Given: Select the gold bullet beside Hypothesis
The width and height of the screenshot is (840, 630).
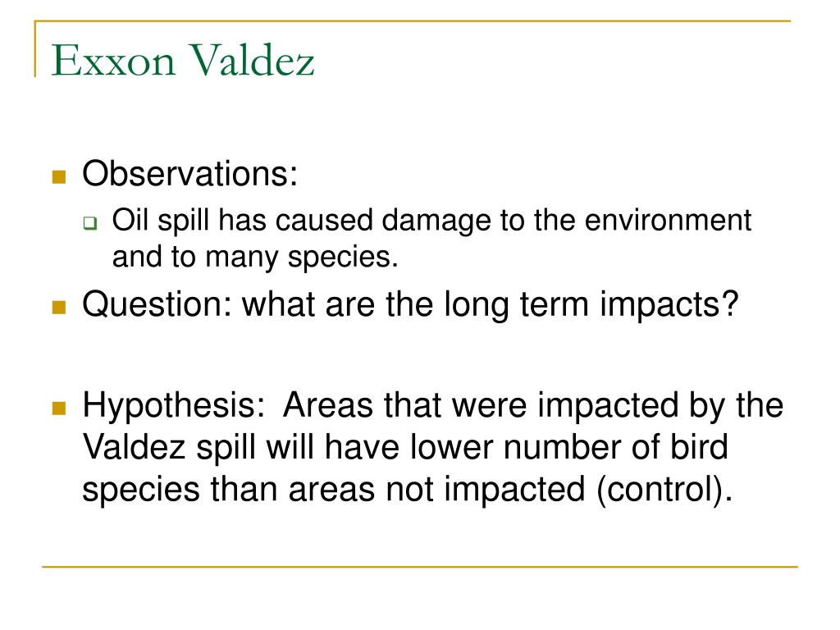Looking at the screenshot, I should [x=59, y=409].
